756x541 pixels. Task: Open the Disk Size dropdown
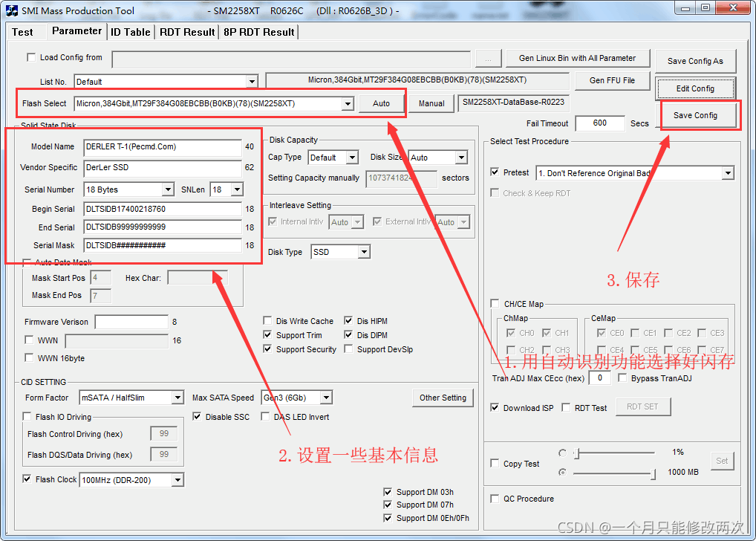pos(461,158)
